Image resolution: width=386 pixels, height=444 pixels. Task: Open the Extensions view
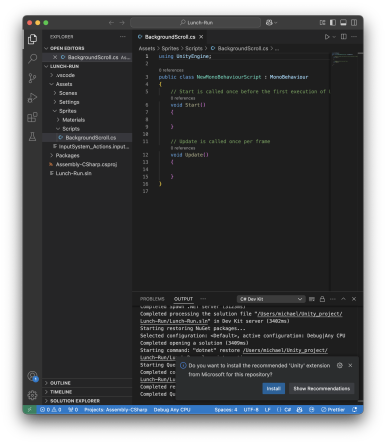click(32, 117)
